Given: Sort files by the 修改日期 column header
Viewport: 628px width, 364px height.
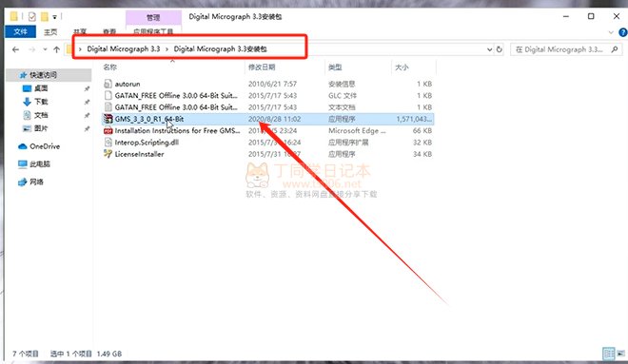Looking at the screenshot, I should pos(262,67).
